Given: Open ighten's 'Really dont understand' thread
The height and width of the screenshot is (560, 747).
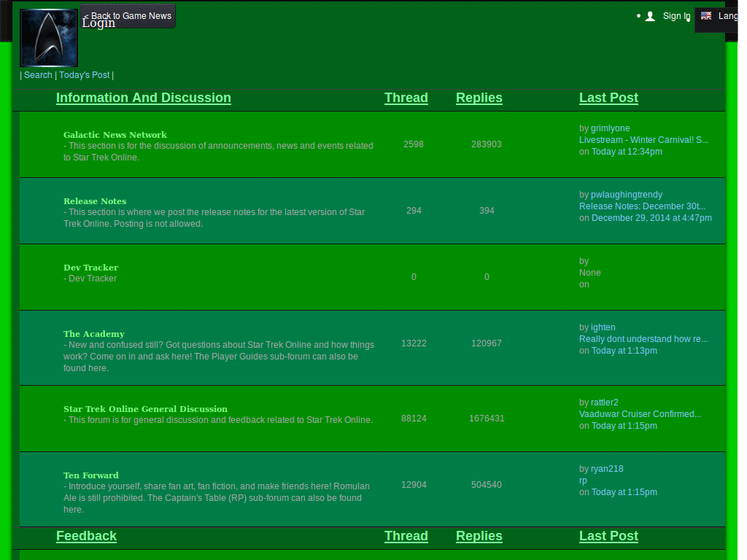Looking at the screenshot, I should tap(643, 339).
